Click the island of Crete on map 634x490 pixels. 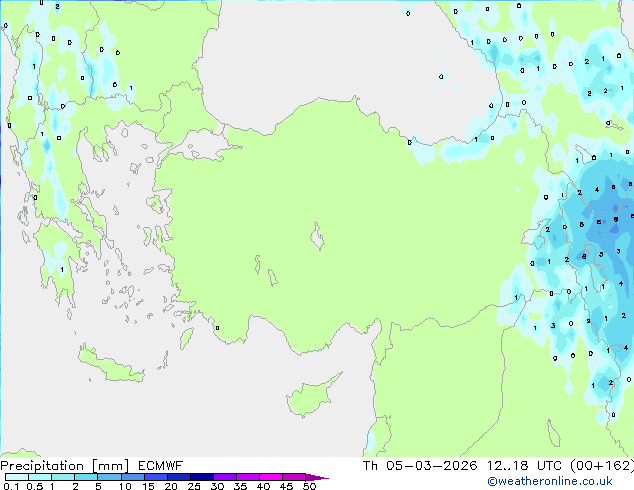click(x=111, y=366)
